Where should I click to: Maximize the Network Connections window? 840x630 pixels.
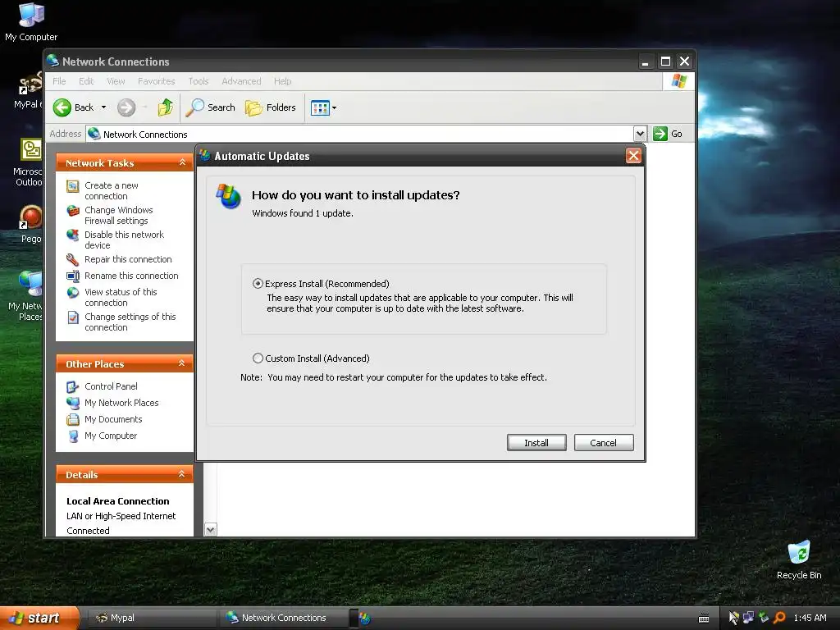[x=665, y=62]
